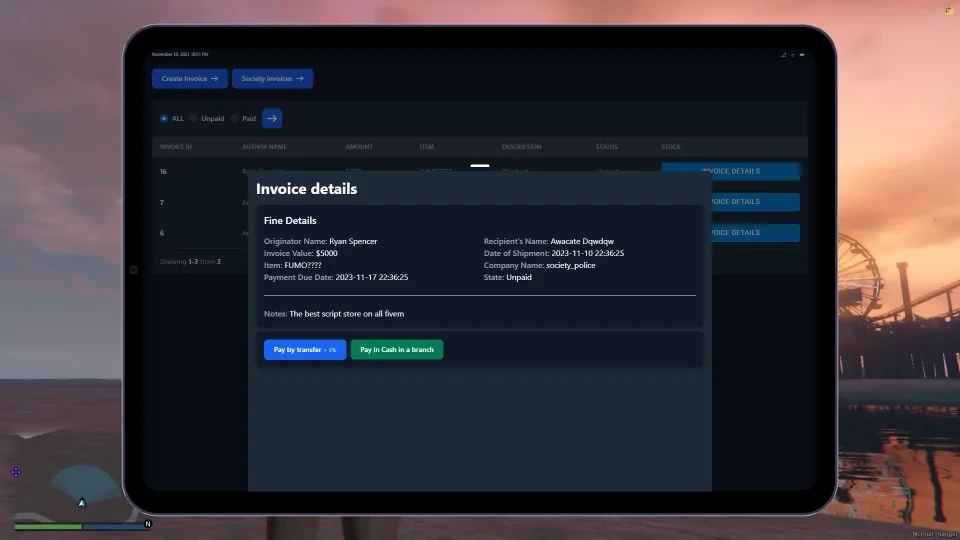
Task: Pay the invoice by transfer
Action: point(305,350)
